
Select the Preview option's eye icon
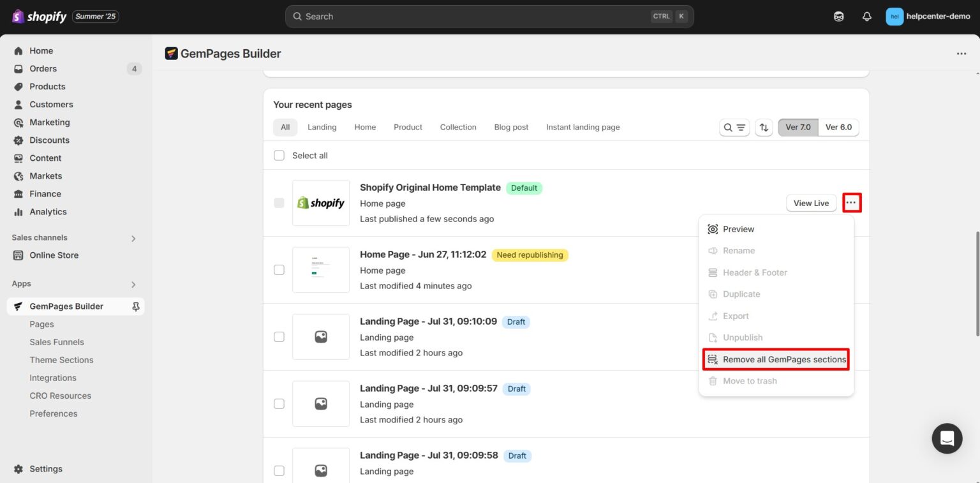[711, 229]
